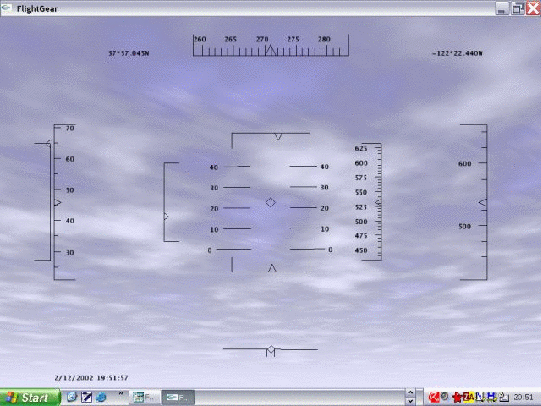The width and height of the screenshot is (541, 406).
Task: Click the blue H system tray icon
Action: tap(491, 397)
